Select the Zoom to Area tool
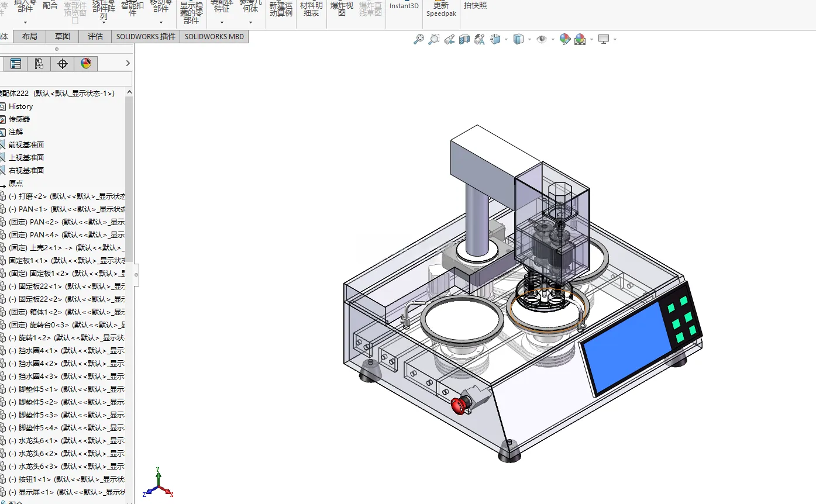This screenshot has height=504, width=816. pos(434,39)
